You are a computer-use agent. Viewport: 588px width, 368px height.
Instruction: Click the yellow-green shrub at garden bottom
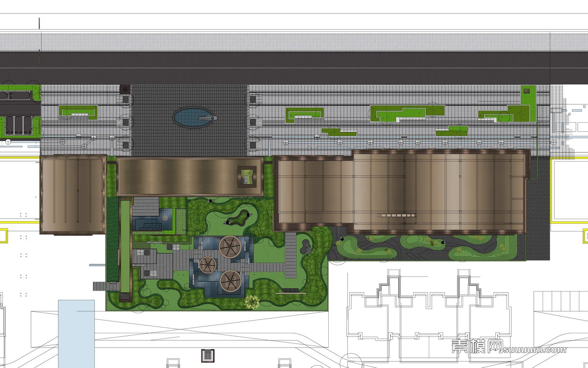coord(252,301)
